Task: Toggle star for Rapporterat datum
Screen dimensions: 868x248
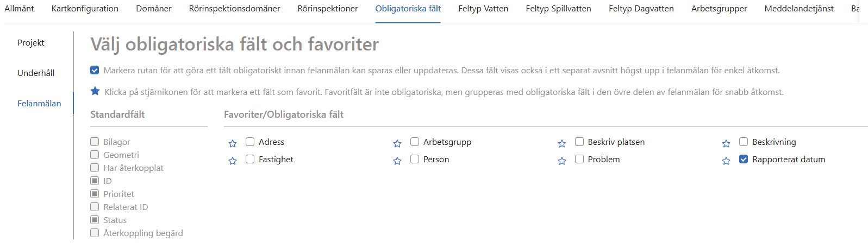Action: [726, 161]
